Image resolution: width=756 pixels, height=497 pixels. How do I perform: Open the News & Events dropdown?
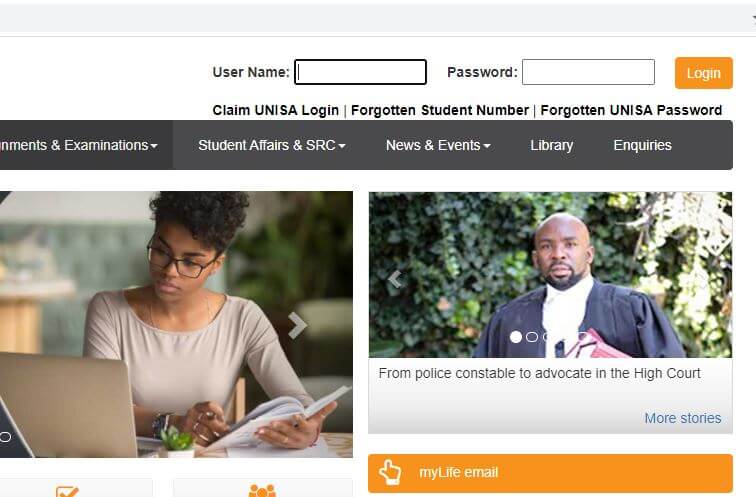tap(438, 145)
